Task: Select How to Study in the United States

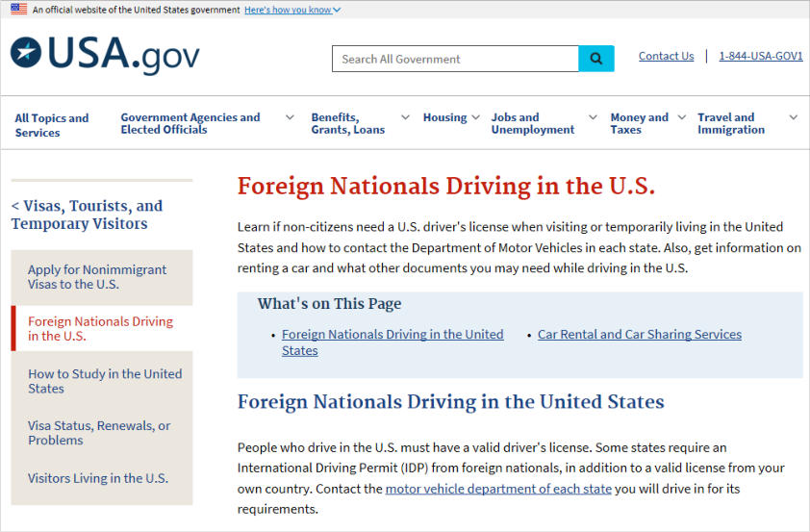Action: tap(104, 381)
